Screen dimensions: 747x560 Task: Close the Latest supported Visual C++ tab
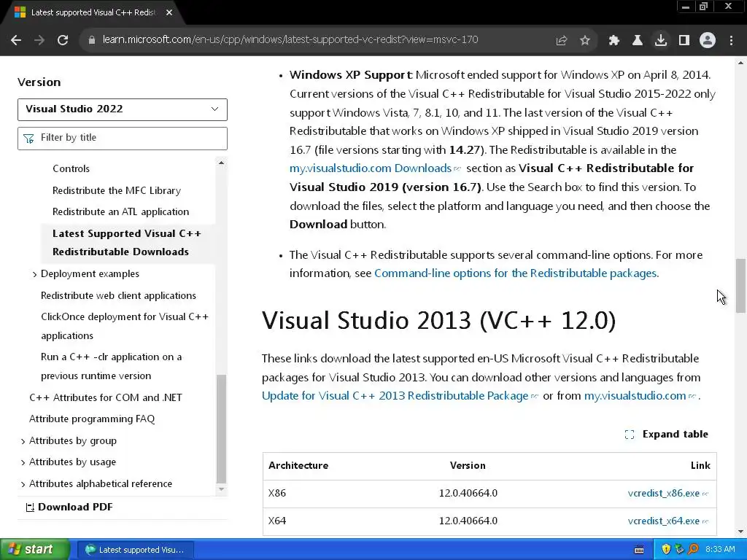[x=169, y=13]
